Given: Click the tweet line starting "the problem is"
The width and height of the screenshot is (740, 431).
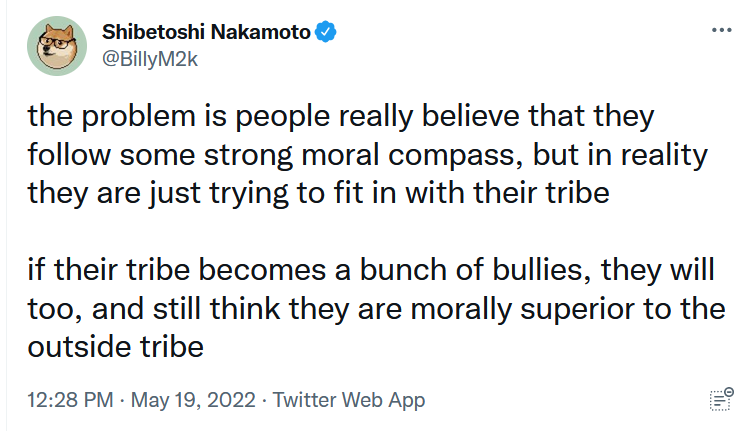Looking at the screenshot, I should pos(341,116).
